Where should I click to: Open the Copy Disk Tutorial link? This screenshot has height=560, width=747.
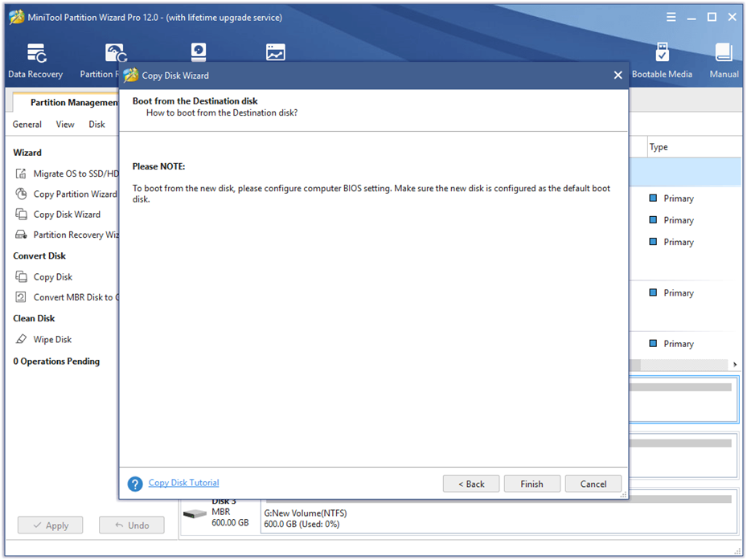click(184, 482)
